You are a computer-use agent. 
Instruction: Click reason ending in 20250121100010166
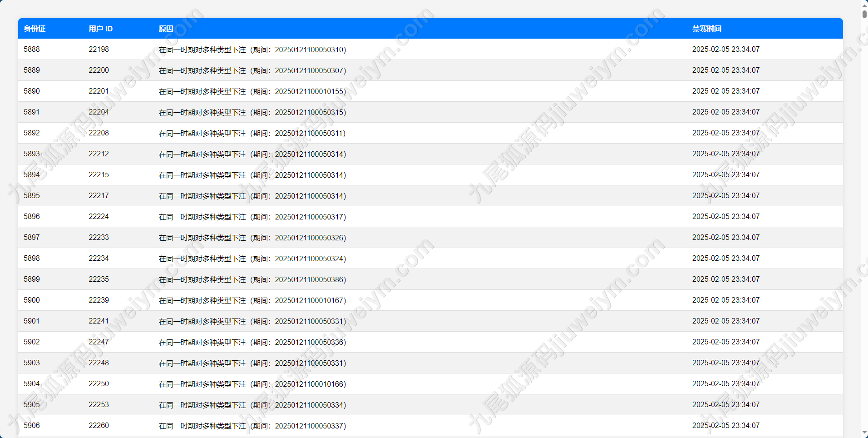tap(252, 384)
